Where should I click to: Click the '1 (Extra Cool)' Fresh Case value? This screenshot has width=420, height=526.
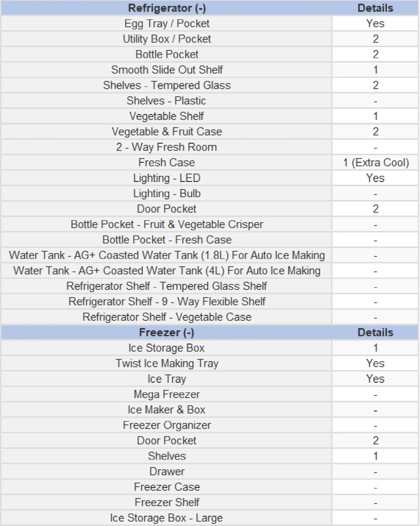point(376,163)
